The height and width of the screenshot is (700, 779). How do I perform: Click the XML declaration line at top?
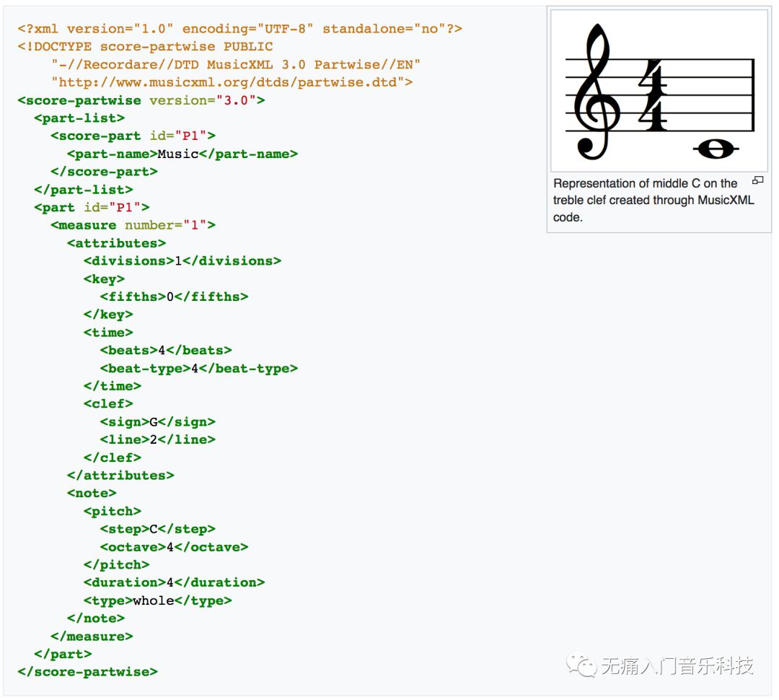[239, 29]
